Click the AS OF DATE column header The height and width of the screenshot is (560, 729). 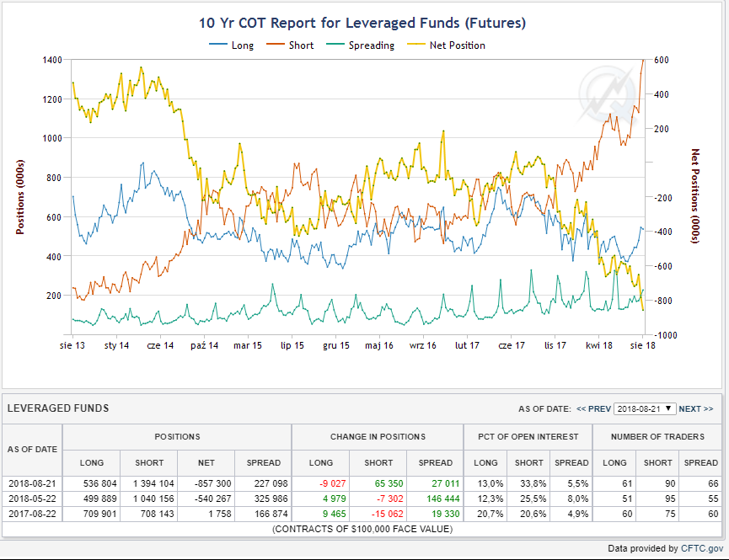pos(32,450)
